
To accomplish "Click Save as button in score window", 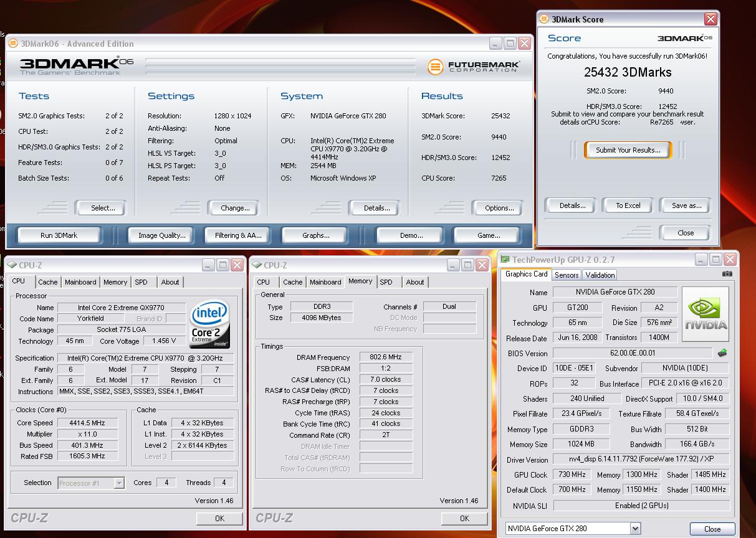I will (x=686, y=205).
